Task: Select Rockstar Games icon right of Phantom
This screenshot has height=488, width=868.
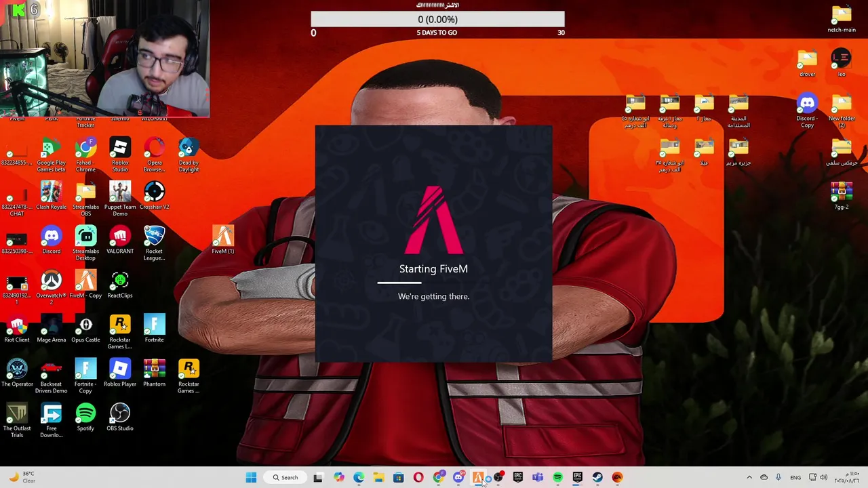Action: (x=189, y=376)
